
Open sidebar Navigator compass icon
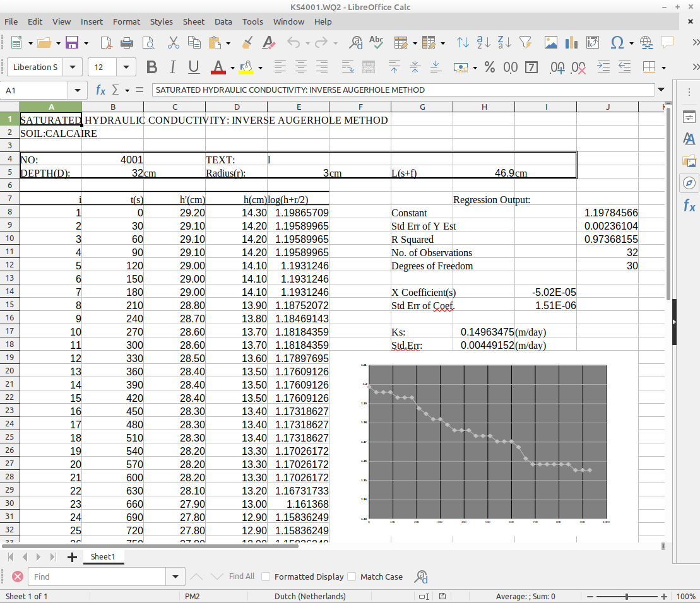pos(689,183)
